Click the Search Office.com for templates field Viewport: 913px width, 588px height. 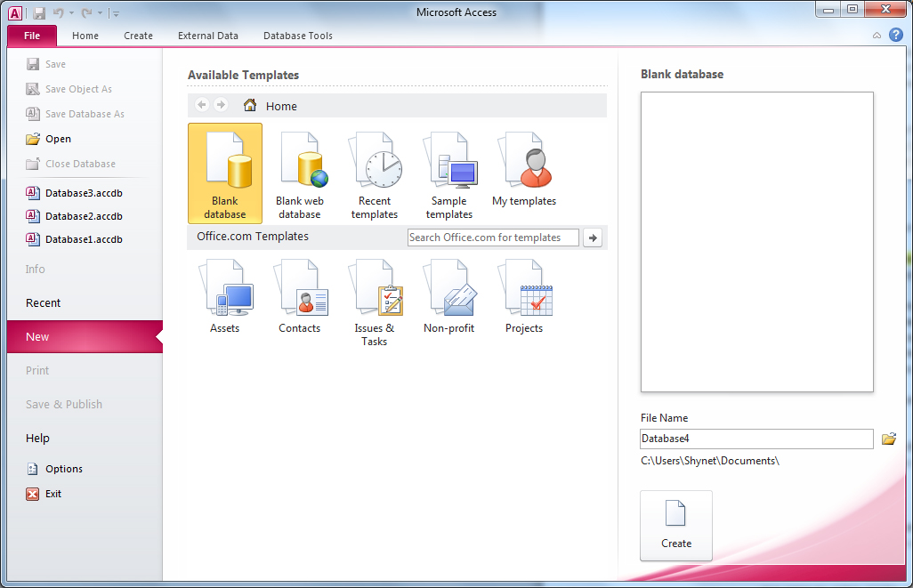point(493,238)
